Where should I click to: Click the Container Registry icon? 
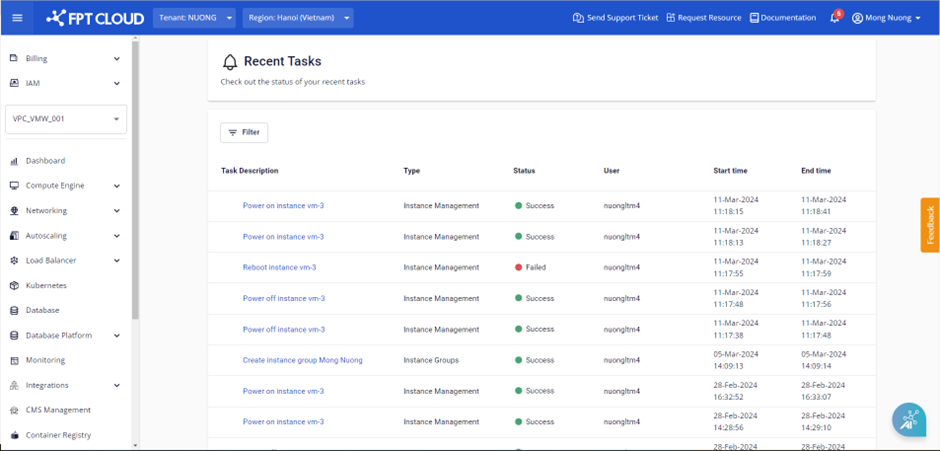(x=15, y=435)
